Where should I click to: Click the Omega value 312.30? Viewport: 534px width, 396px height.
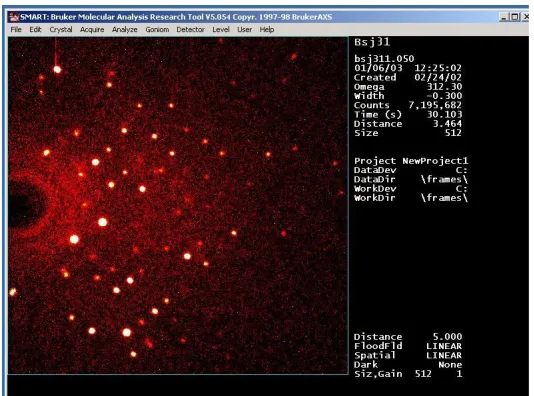pyautogui.click(x=444, y=86)
